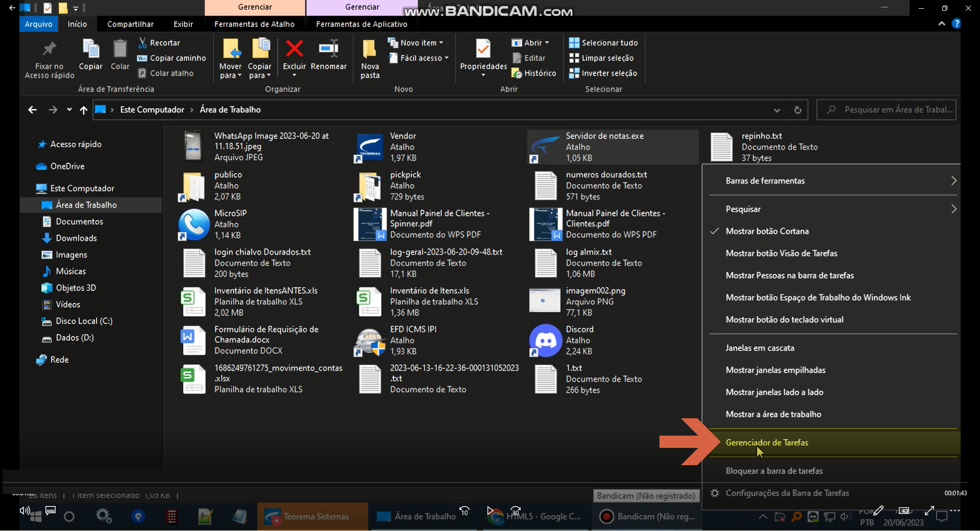Select the Recortar scissors command
980x531 pixels.
pyautogui.click(x=159, y=43)
